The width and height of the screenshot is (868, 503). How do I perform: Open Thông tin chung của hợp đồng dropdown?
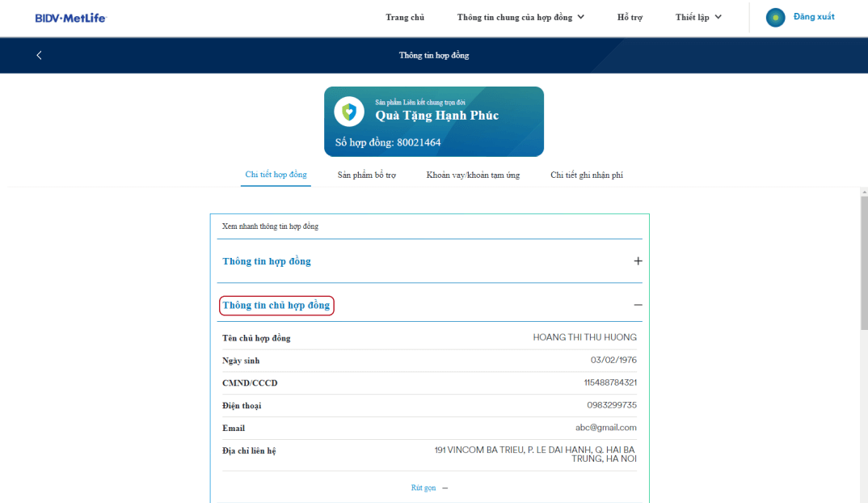coord(520,17)
